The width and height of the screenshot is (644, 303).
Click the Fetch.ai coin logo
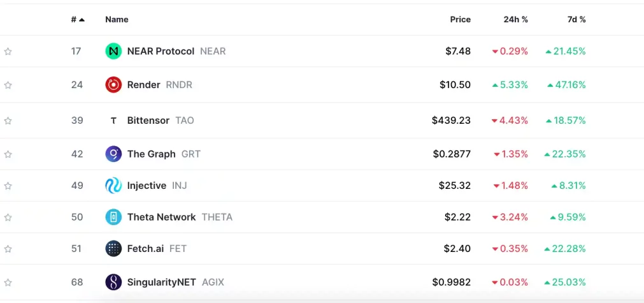coord(113,249)
